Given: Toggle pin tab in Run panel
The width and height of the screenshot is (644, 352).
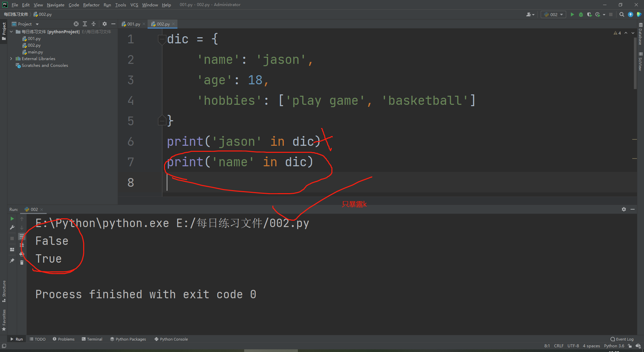Looking at the screenshot, I should [x=12, y=261].
